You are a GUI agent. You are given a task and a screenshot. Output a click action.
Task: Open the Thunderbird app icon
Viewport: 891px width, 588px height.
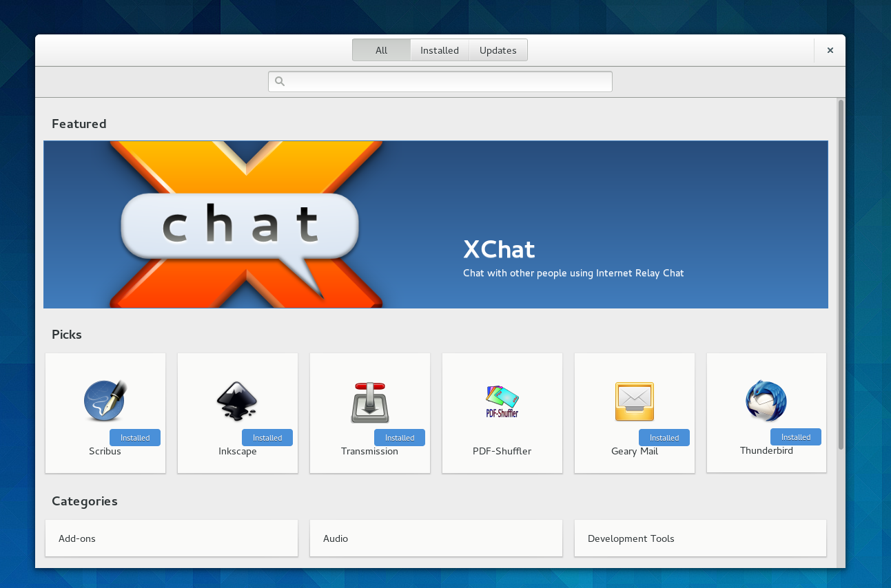766,401
